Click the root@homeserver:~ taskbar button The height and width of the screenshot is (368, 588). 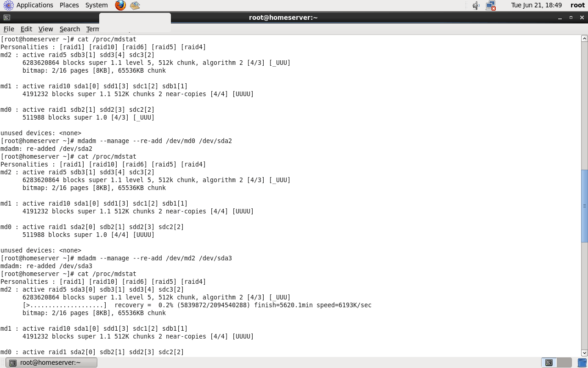(x=52, y=362)
